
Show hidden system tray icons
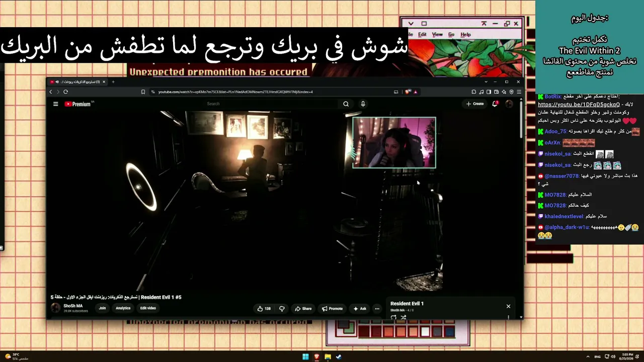[588, 357]
